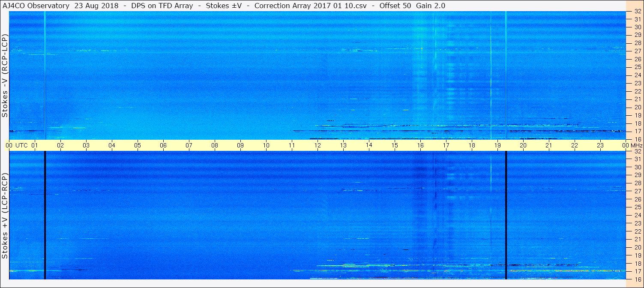
Task: Click the 28 MHz label of the Stokes -V panel
Action: tap(637, 43)
